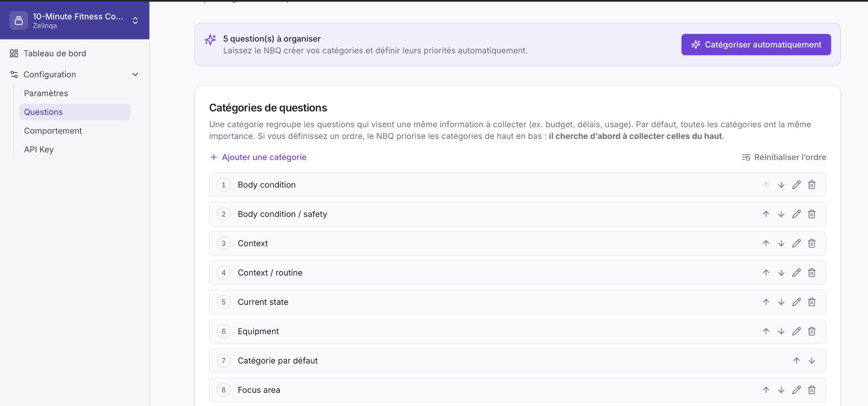Select the Equipment row label
This screenshot has width=868, height=406.
(x=258, y=331)
